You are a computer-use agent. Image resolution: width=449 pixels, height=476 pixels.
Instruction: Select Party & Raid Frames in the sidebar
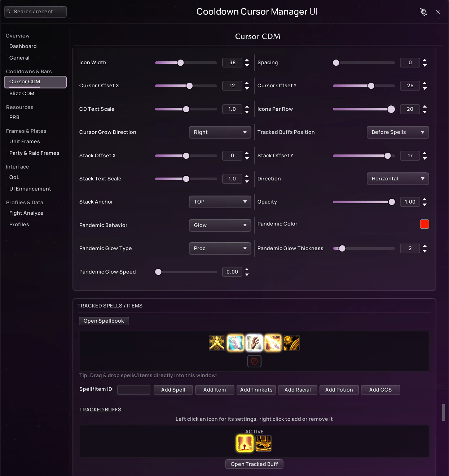[34, 153]
